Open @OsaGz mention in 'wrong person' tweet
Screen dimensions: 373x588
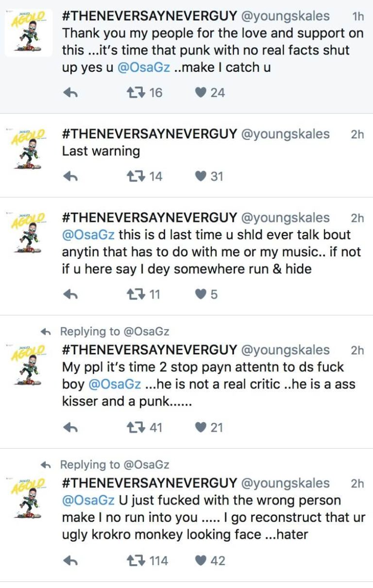pyautogui.click(x=88, y=500)
